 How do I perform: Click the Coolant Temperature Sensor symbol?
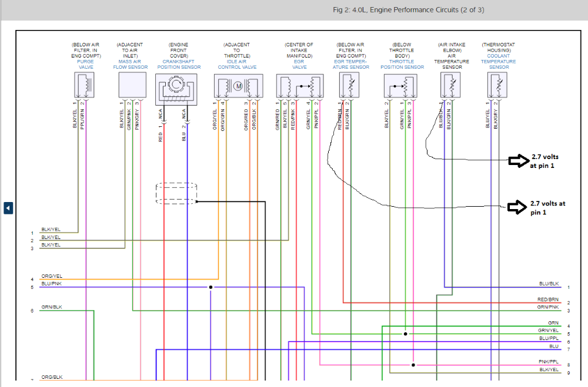point(496,86)
